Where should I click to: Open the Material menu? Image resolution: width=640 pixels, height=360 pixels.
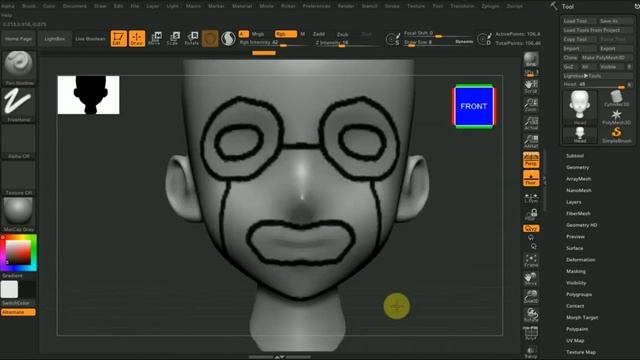point(242,6)
